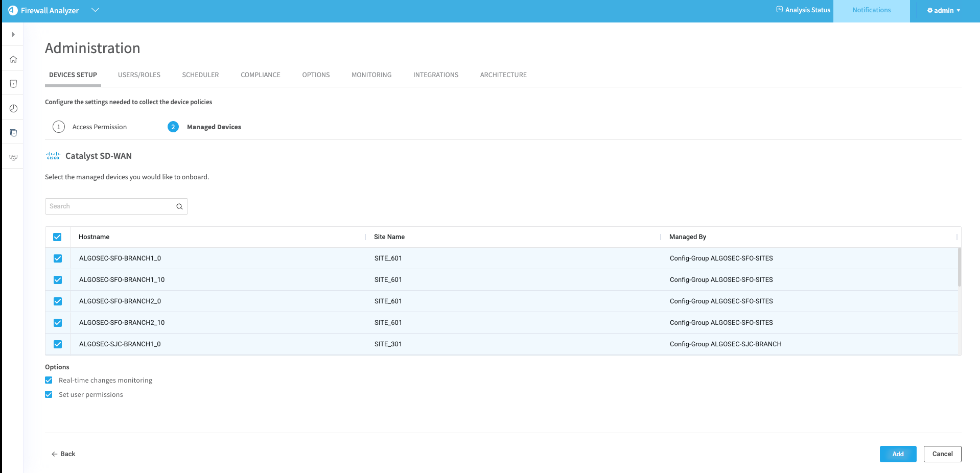
Task: Uncheck the select-all checkbox in table header
Action: (57, 237)
